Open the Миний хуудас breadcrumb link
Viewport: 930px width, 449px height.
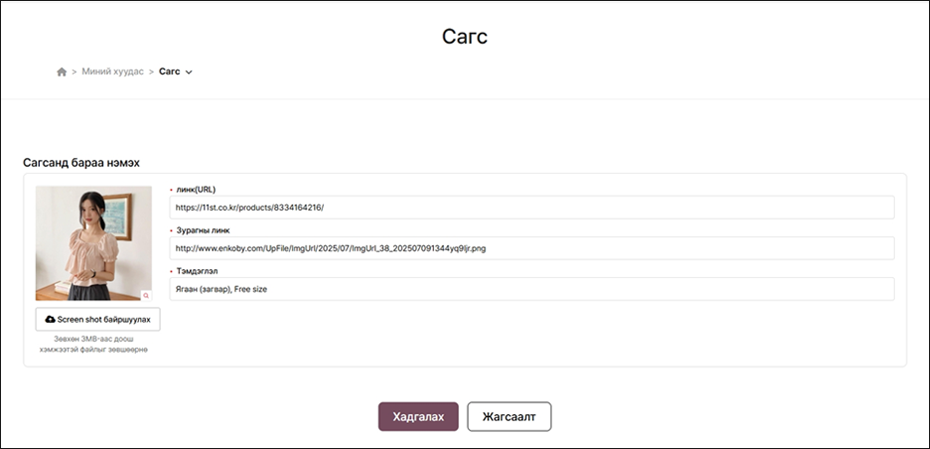[113, 72]
